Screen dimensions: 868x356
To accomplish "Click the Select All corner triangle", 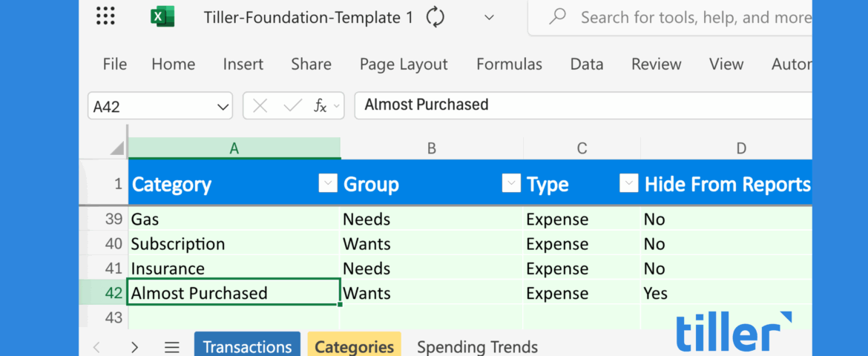I will tap(116, 148).
